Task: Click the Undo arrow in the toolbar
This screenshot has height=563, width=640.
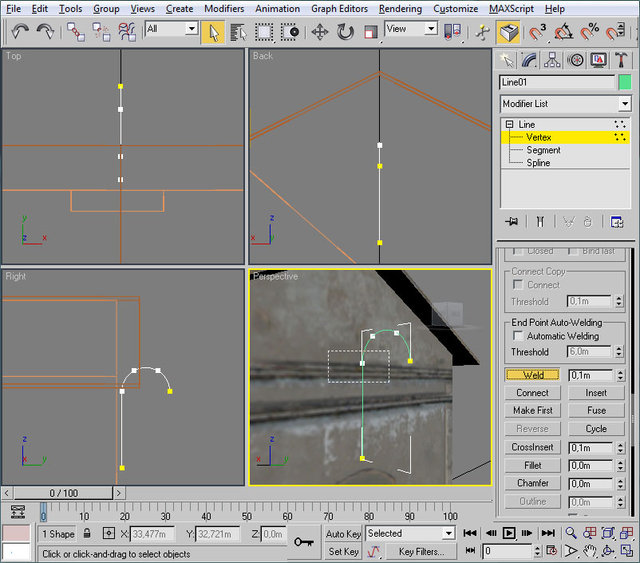Action: coord(20,31)
